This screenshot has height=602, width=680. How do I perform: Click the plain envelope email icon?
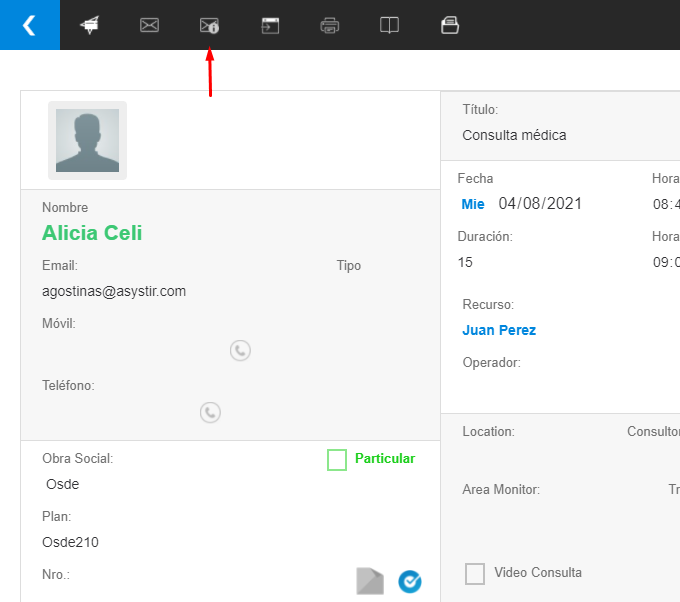(x=150, y=26)
